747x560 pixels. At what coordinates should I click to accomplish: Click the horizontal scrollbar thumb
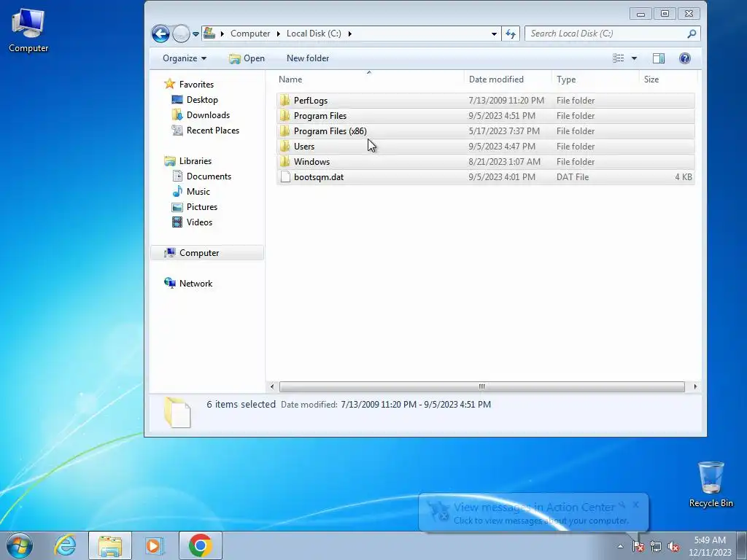(x=481, y=386)
